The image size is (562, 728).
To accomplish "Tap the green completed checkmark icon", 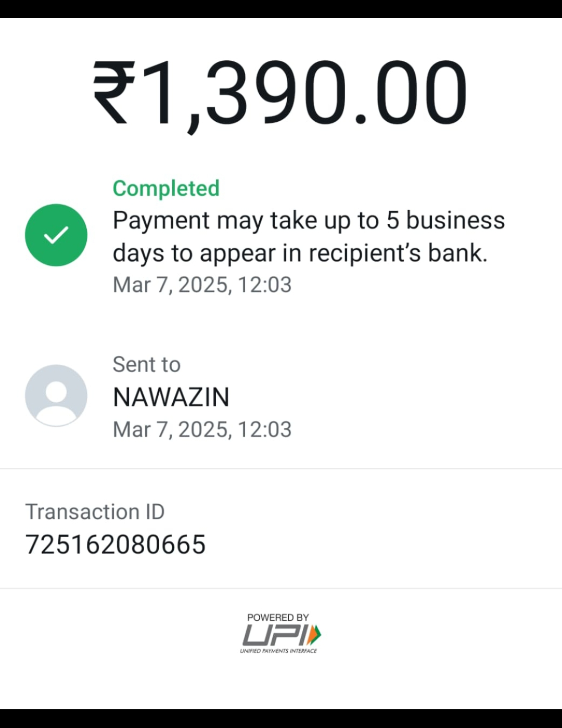I will point(56,235).
